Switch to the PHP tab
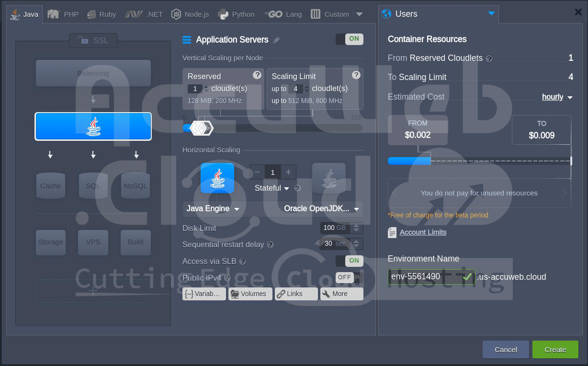The width and height of the screenshot is (588, 366). coord(63,14)
